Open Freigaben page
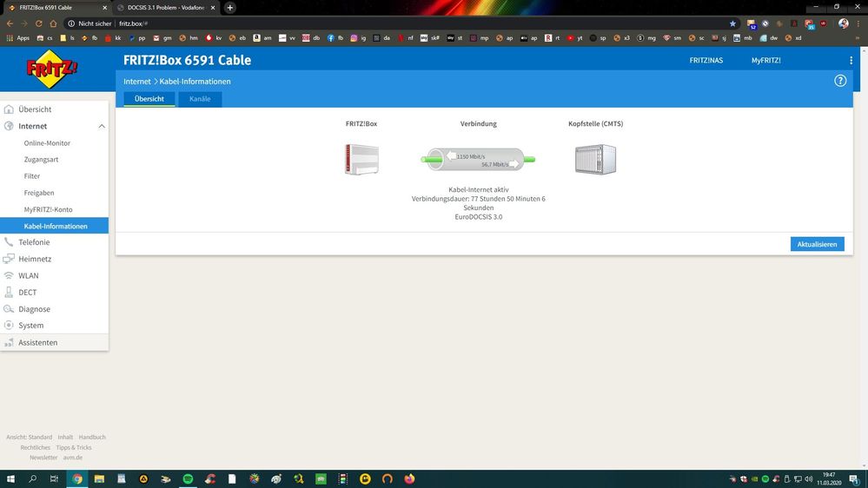Viewport: 868px width, 488px height. point(39,193)
